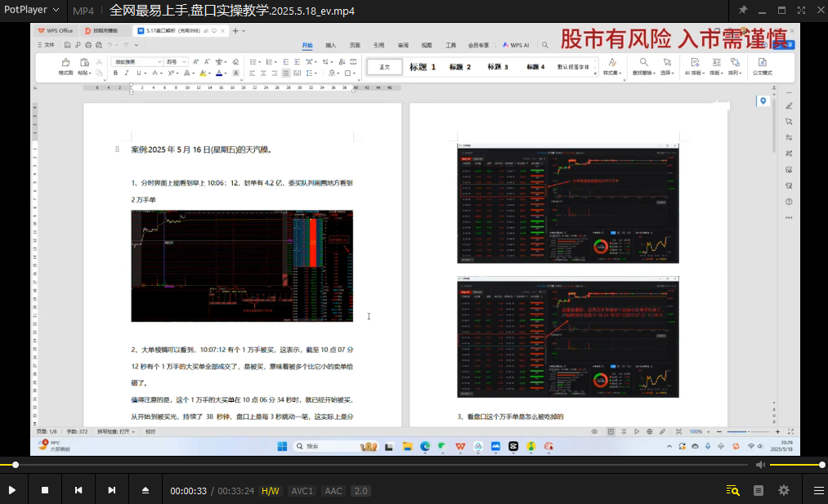Click the Windows taskbar search box
Screen dimensions: 828x504
click(x=327, y=446)
